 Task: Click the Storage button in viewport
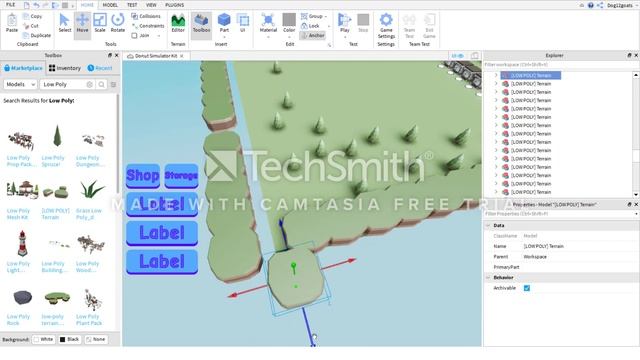point(181,176)
